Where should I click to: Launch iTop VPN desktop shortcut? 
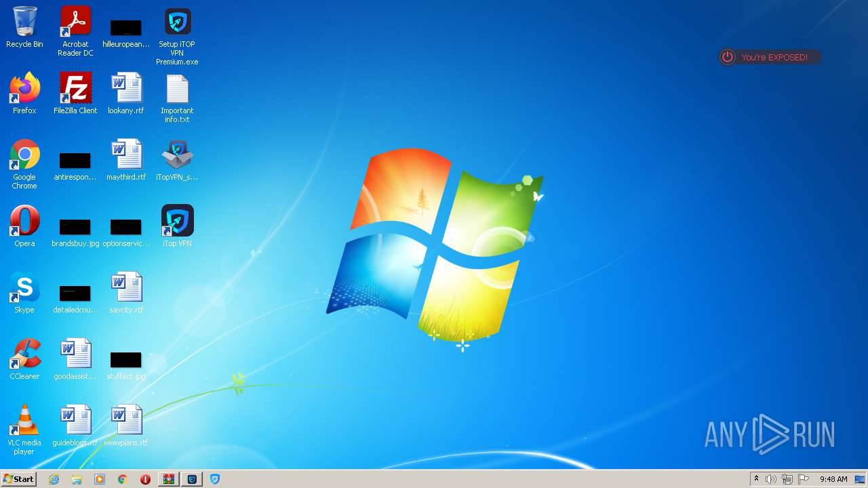(177, 226)
